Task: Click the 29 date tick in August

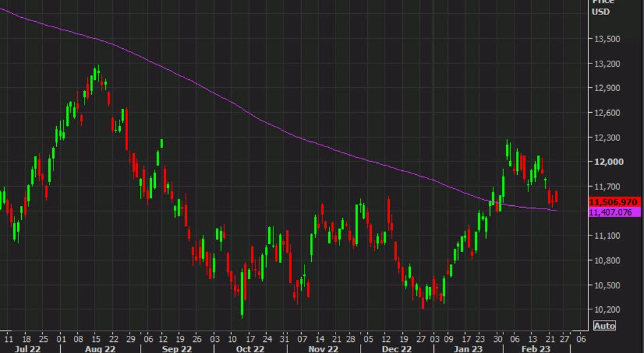Action: point(131,339)
